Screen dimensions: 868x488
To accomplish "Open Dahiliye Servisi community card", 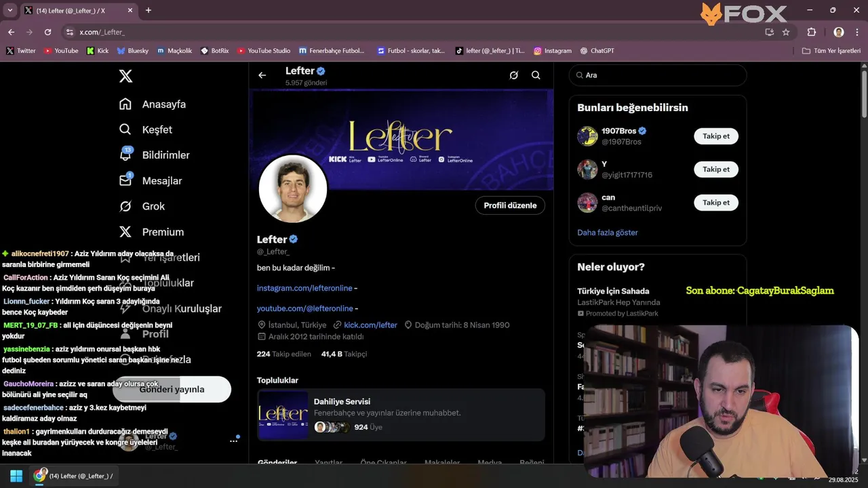I will 401,415.
